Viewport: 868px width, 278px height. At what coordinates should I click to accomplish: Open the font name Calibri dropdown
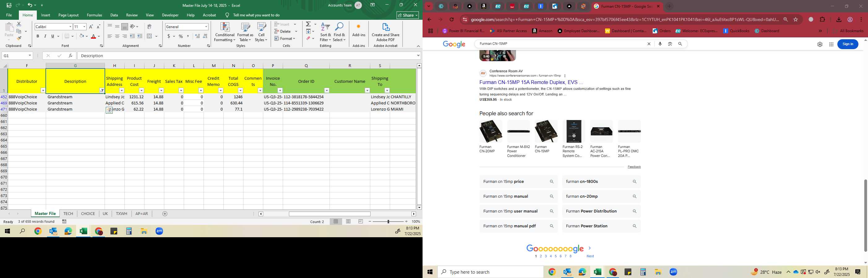[x=70, y=27]
